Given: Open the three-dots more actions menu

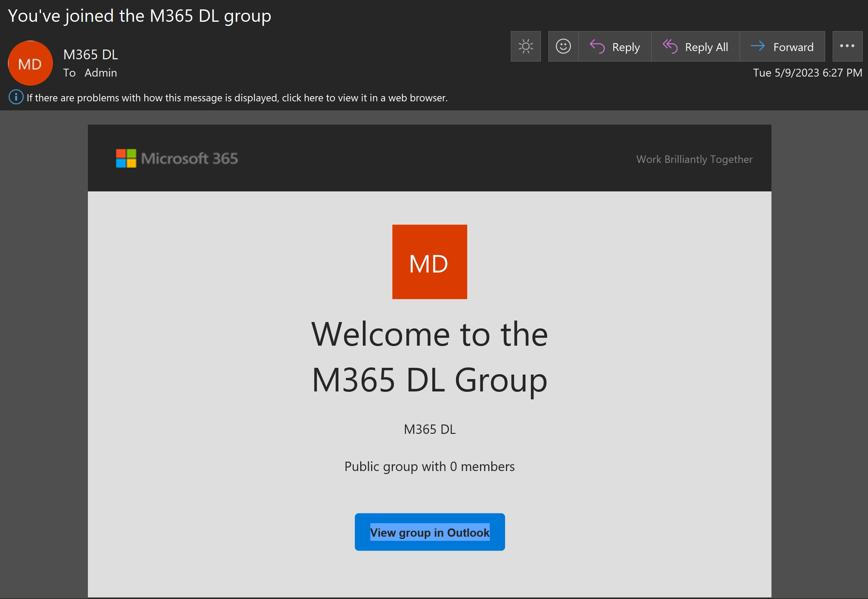Looking at the screenshot, I should (847, 46).
